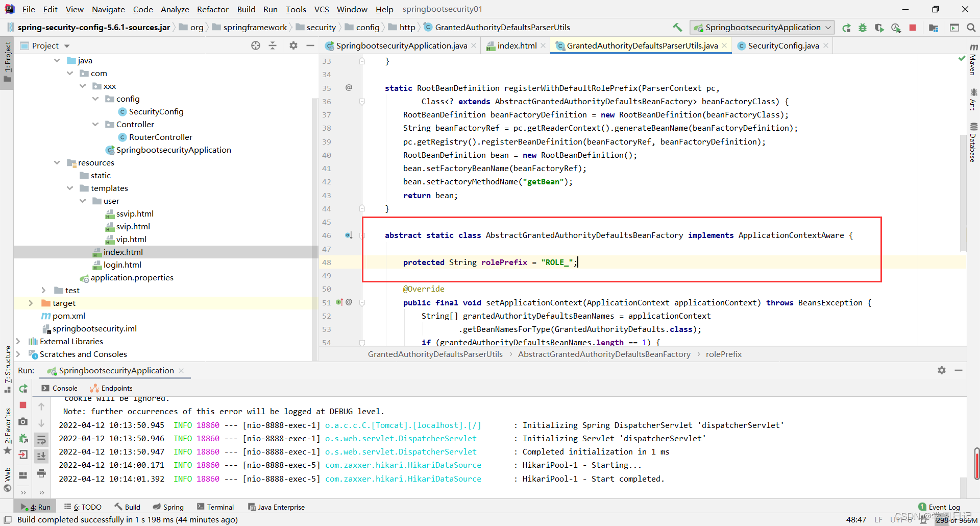Expand the test folder

coord(43,290)
